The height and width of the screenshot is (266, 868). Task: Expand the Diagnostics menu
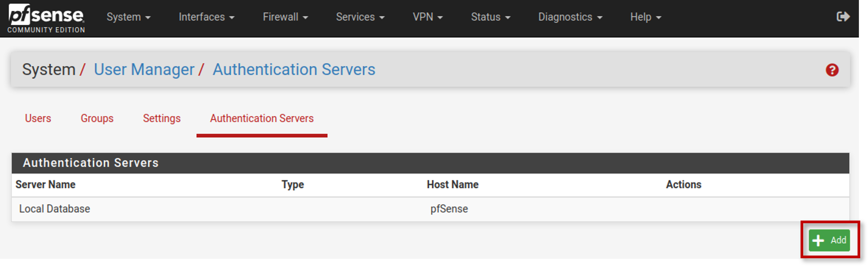pyautogui.click(x=570, y=17)
